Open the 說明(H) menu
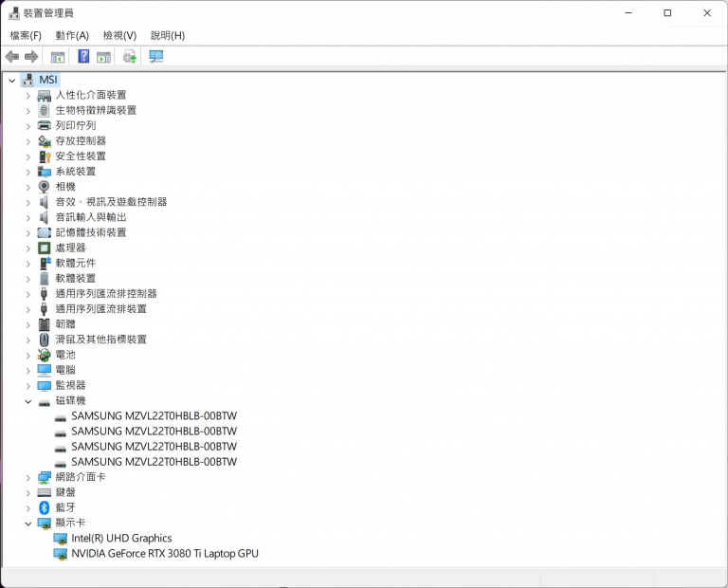 [168, 35]
